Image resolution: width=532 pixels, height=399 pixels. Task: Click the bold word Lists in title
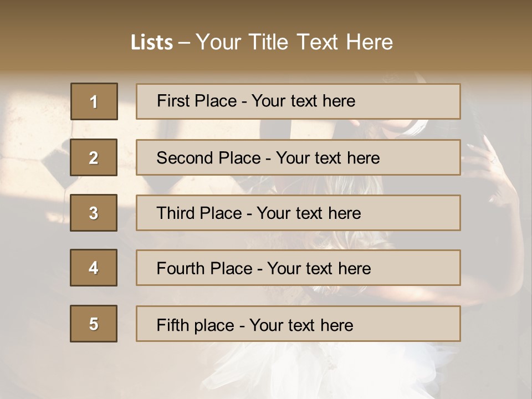coord(152,42)
